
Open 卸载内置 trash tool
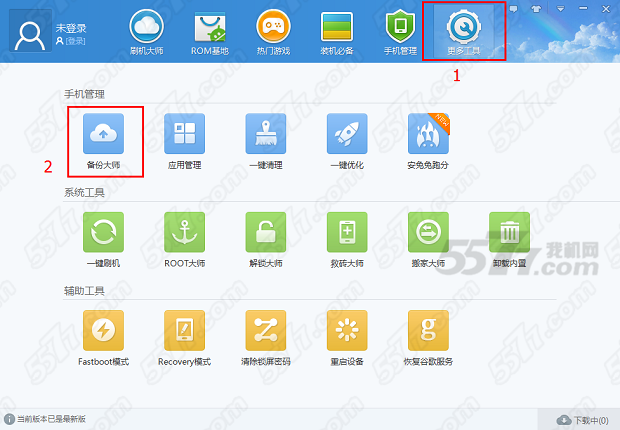[509, 240]
